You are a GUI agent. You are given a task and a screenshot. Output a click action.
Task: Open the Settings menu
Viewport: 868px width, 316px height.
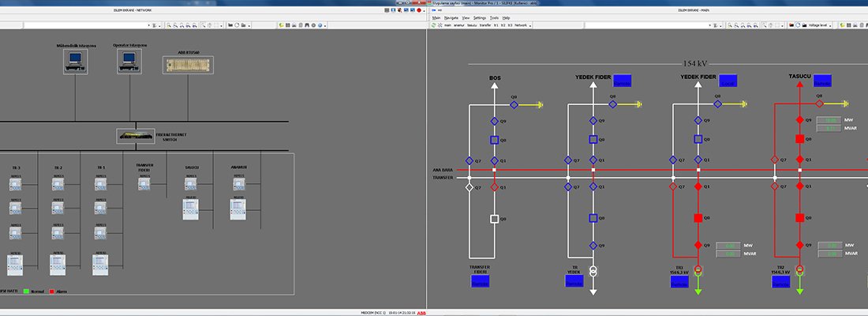tap(480, 17)
